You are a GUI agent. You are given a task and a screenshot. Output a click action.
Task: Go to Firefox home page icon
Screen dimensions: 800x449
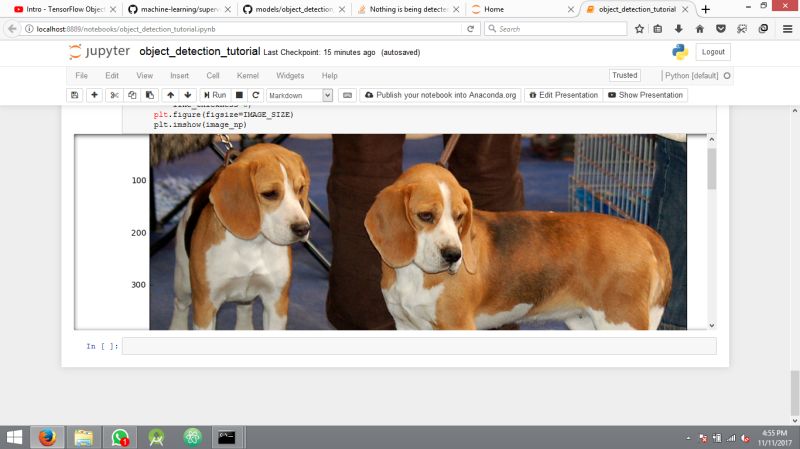point(699,29)
